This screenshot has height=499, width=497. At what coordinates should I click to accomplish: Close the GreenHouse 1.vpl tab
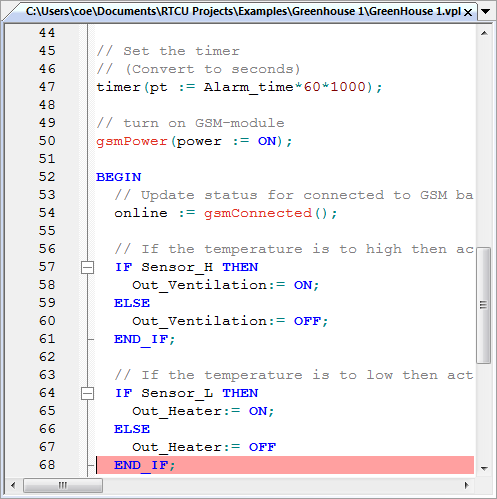click(468, 13)
